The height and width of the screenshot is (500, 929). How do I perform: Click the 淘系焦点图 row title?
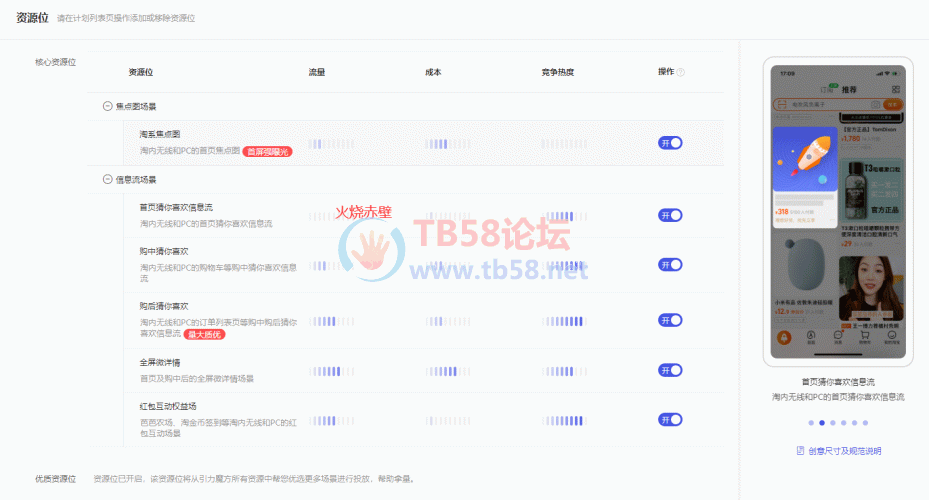[x=160, y=134]
